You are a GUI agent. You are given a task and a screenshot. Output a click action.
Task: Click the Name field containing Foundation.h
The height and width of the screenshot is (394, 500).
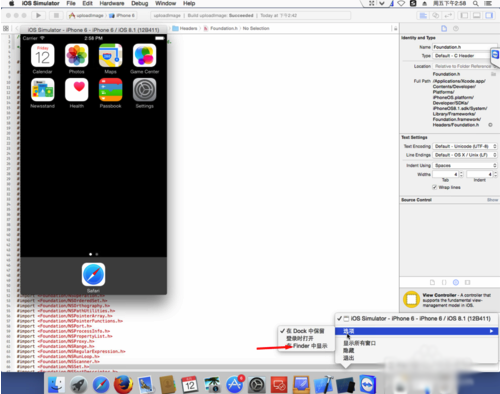(x=465, y=47)
